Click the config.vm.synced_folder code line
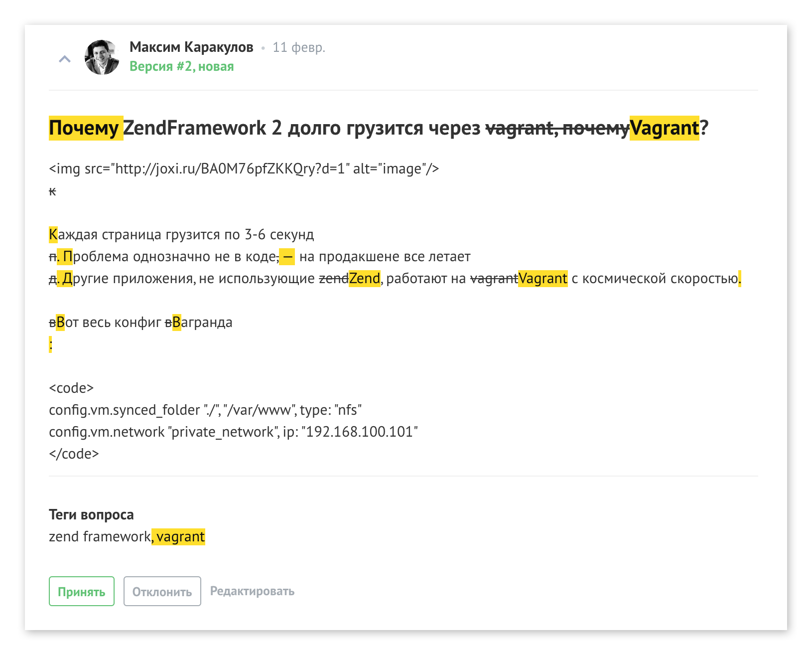Screen dimensions: 812x655 (205, 410)
